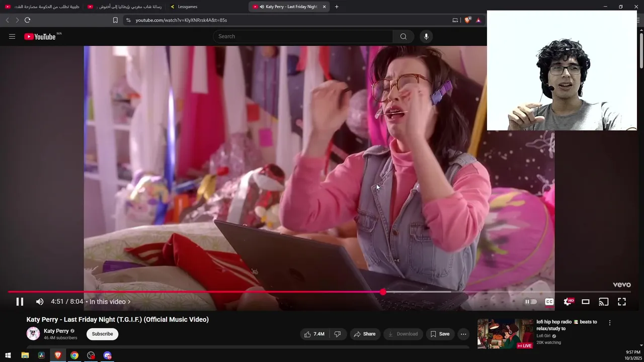Screen dimensions: 644x362
Task: Open lofi hip hop radio thumbnail
Action: (505, 334)
